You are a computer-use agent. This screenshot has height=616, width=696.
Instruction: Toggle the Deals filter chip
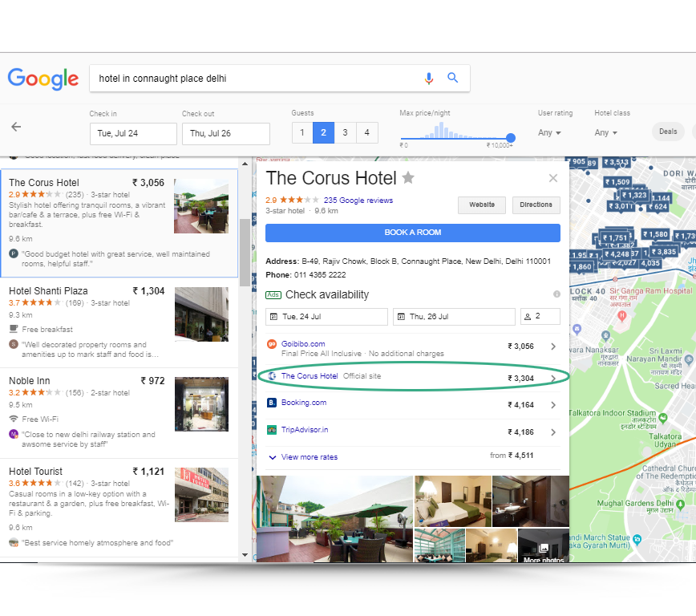[x=668, y=132]
